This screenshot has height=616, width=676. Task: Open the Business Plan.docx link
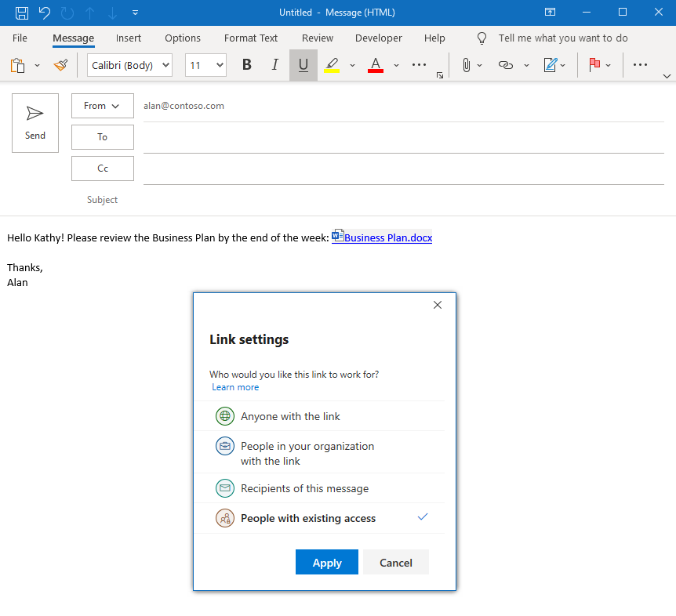[388, 237]
